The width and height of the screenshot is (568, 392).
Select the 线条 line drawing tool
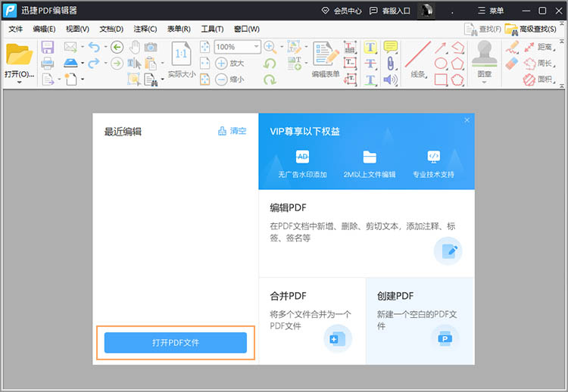[417, 61]
